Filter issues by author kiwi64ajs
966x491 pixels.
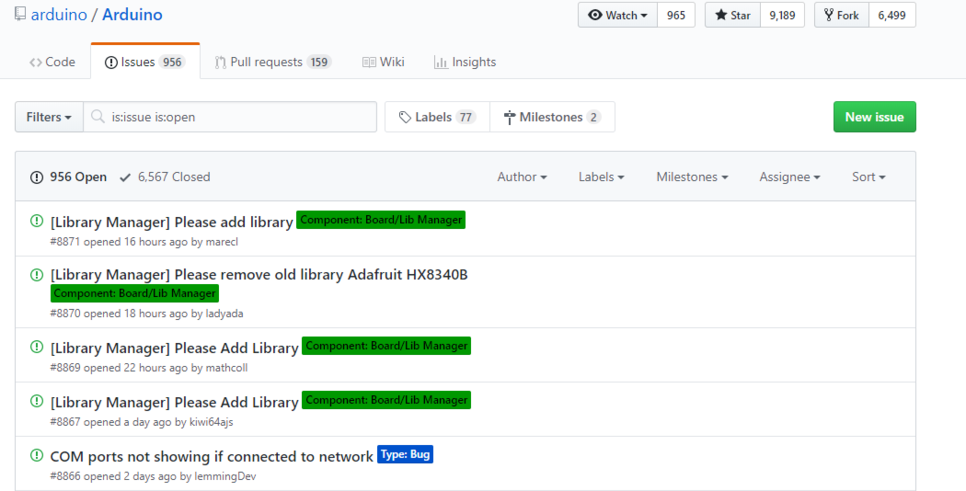click(211, 422)
